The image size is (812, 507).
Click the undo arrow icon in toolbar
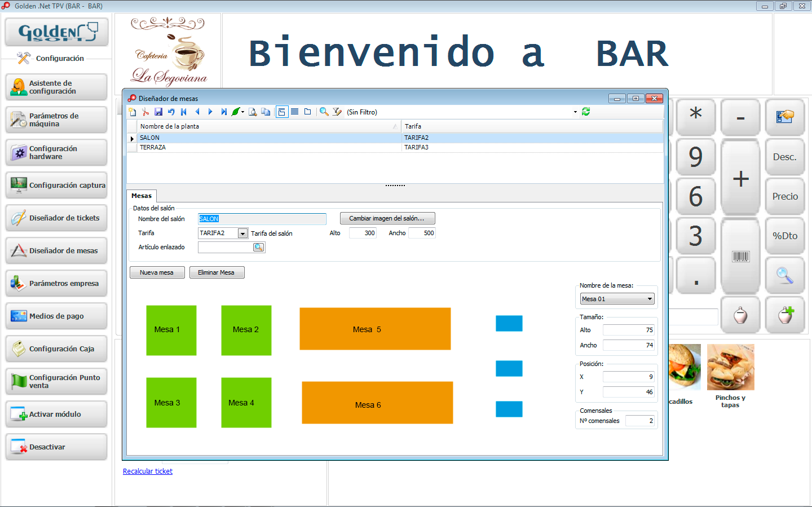[171, 112]
